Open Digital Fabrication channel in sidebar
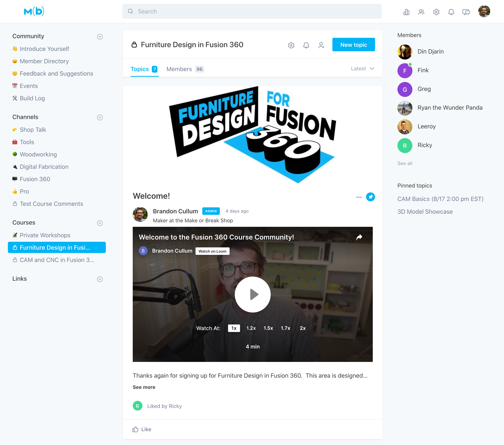Viewport: 504px width, 445px height. [x=44, y=167]
